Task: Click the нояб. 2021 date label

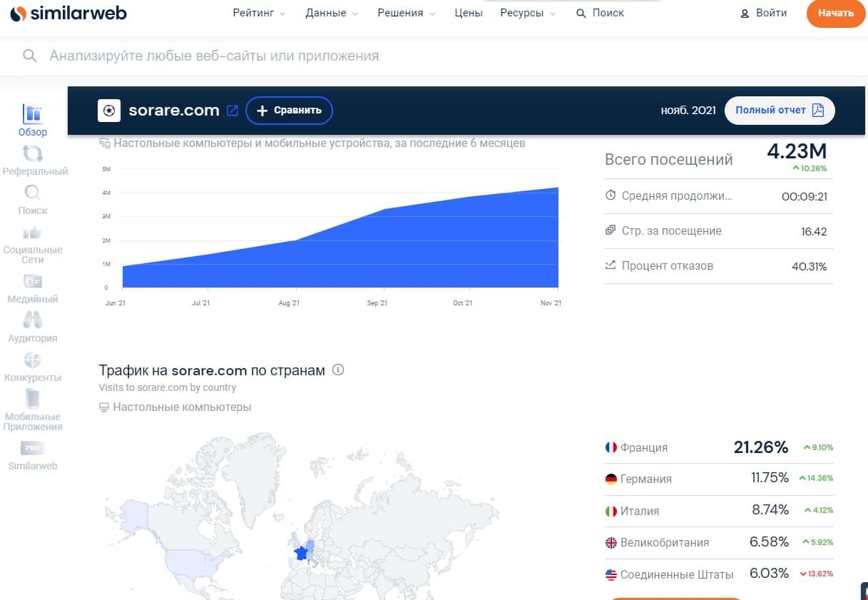Action: click(688, 111)
